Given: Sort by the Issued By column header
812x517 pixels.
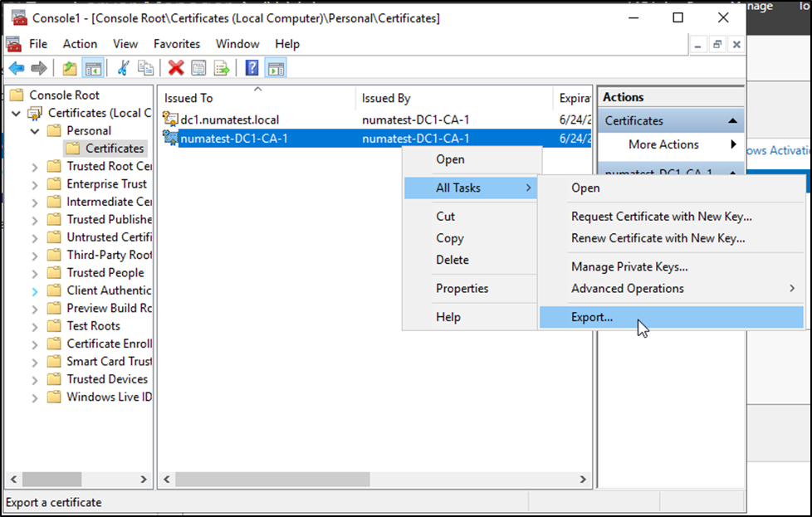Looking at the screenshot, I should click(386, 98).
